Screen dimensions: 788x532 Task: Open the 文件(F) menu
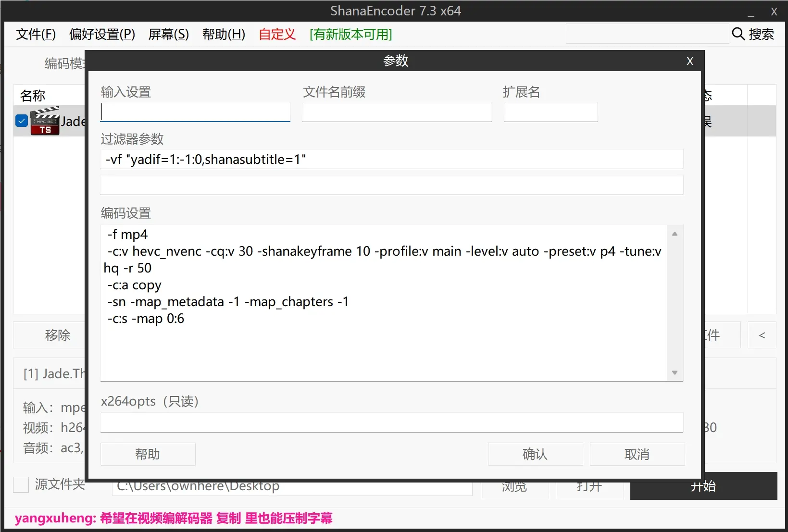click(x=36, y=35)
